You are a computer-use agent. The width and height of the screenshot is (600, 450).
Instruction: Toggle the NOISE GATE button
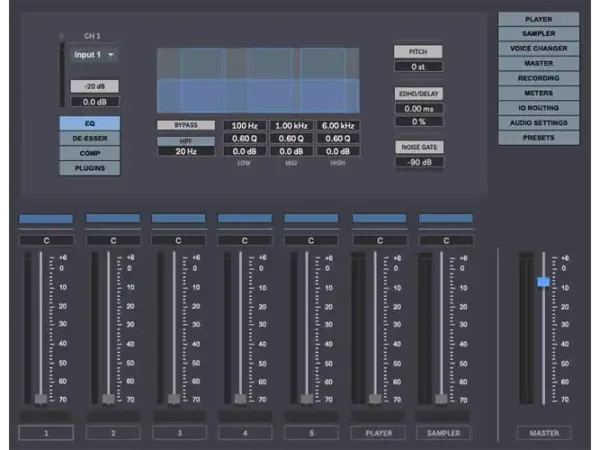(x=419, y=147)
